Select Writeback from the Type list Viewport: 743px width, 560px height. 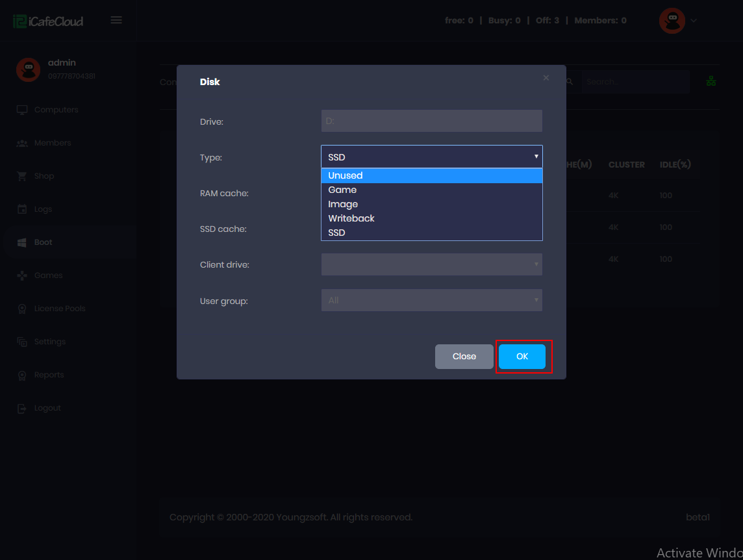tap(351, 218)
